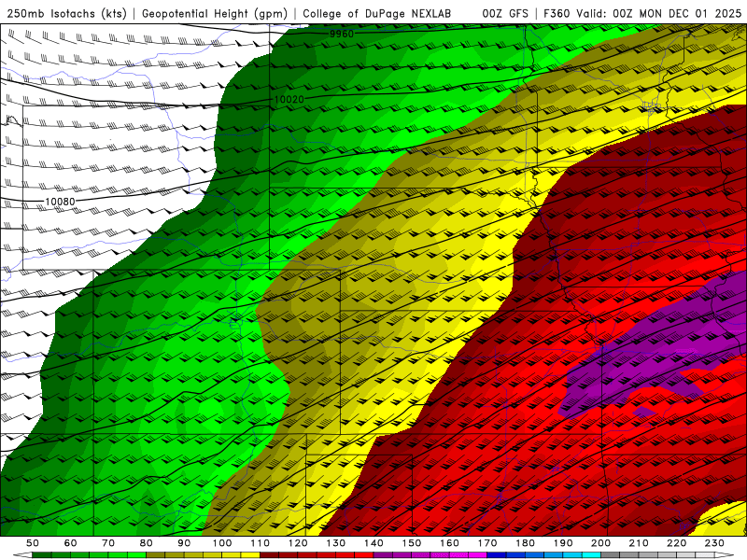
Task: Click the 130 kts legend label
Action: pyautogui.click(x=335, y=543)
